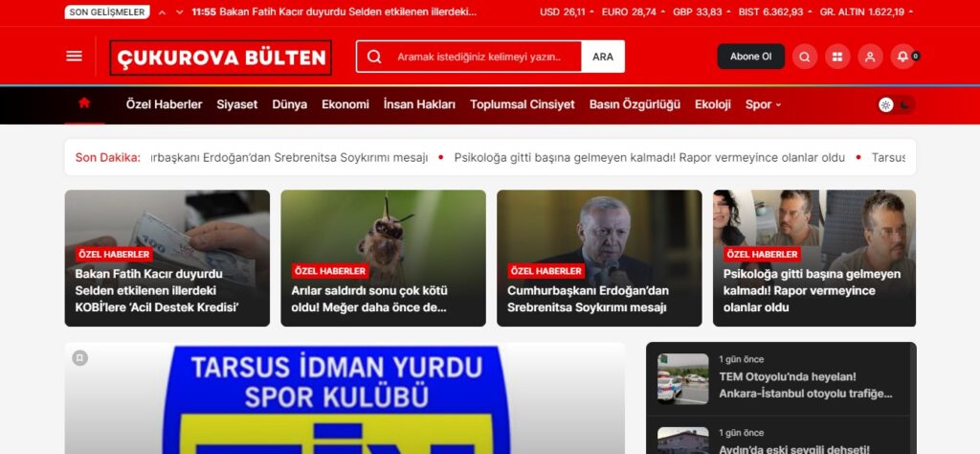Open the Psikoloğa gitti news card

click(814, 258)
